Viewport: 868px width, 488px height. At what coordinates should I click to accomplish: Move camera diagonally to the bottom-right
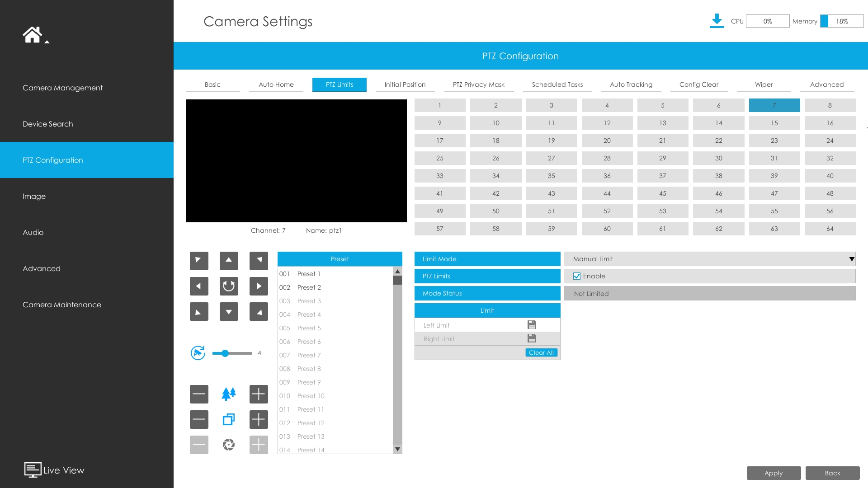259,312
